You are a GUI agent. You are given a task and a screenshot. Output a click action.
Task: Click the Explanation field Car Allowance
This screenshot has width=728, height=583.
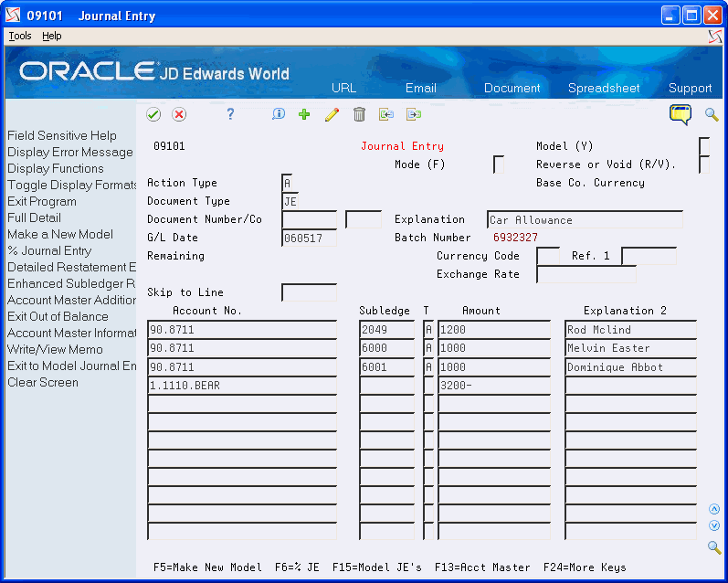coord(585,219)
